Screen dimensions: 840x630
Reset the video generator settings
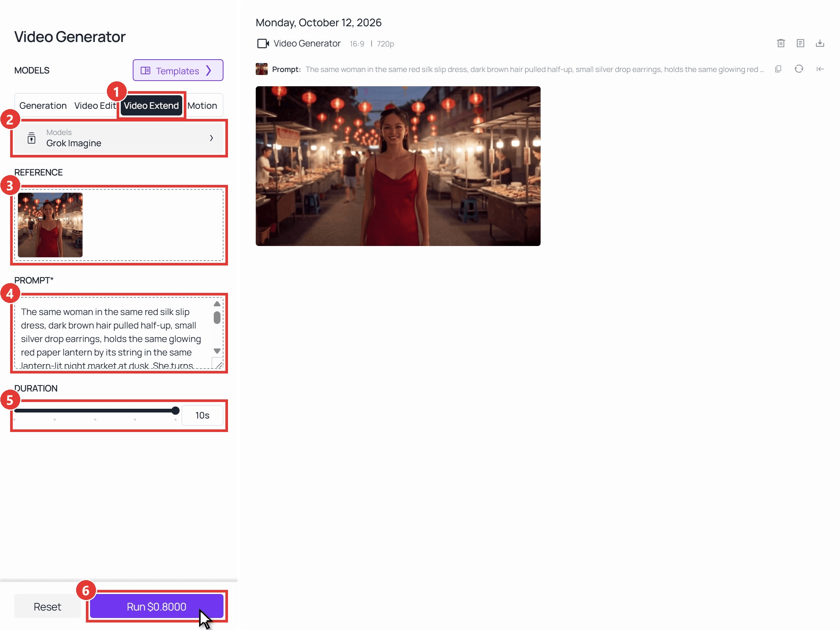coord(48,607)
